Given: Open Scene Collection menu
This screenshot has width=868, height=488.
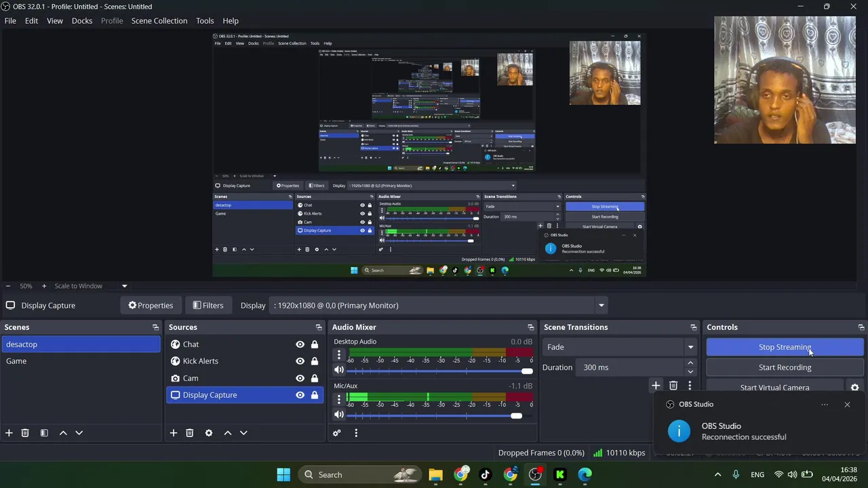Looking at the screenshot, I should pos(159,21).
